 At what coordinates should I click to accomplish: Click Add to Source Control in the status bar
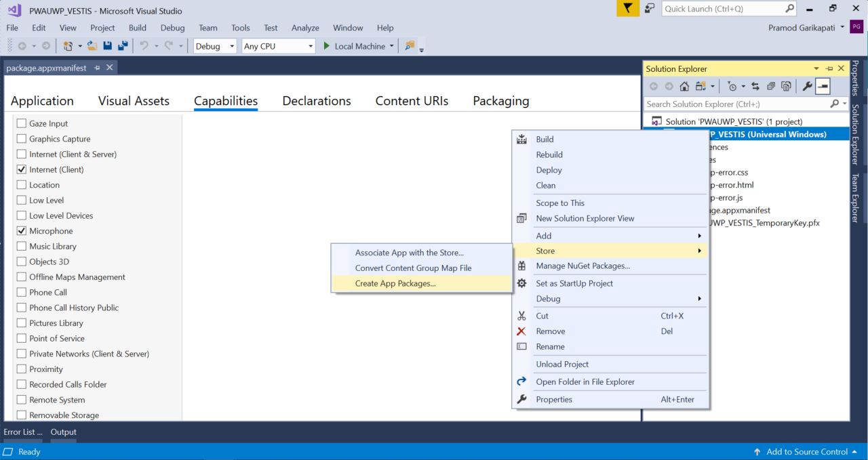pyautogui.click(x=807, y=451)
